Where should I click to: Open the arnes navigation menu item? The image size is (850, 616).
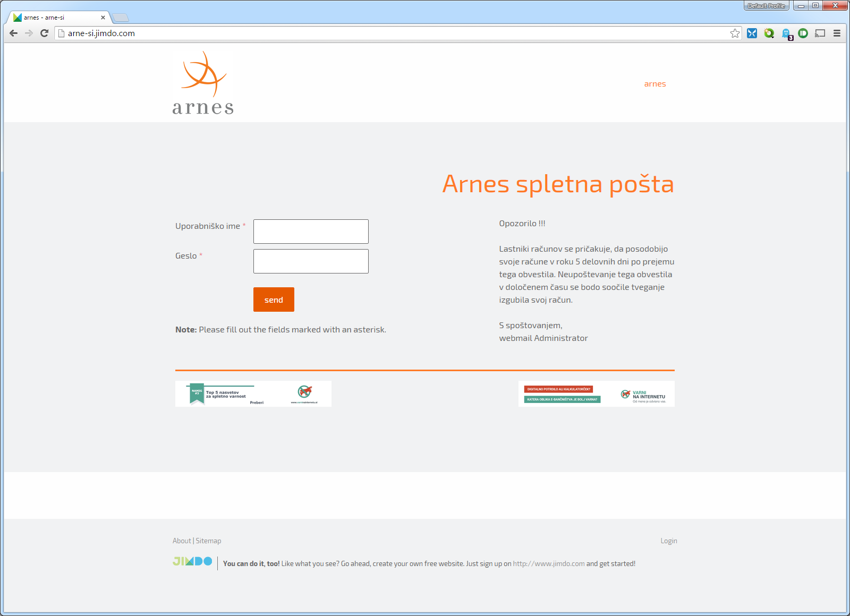pos(655,84)
